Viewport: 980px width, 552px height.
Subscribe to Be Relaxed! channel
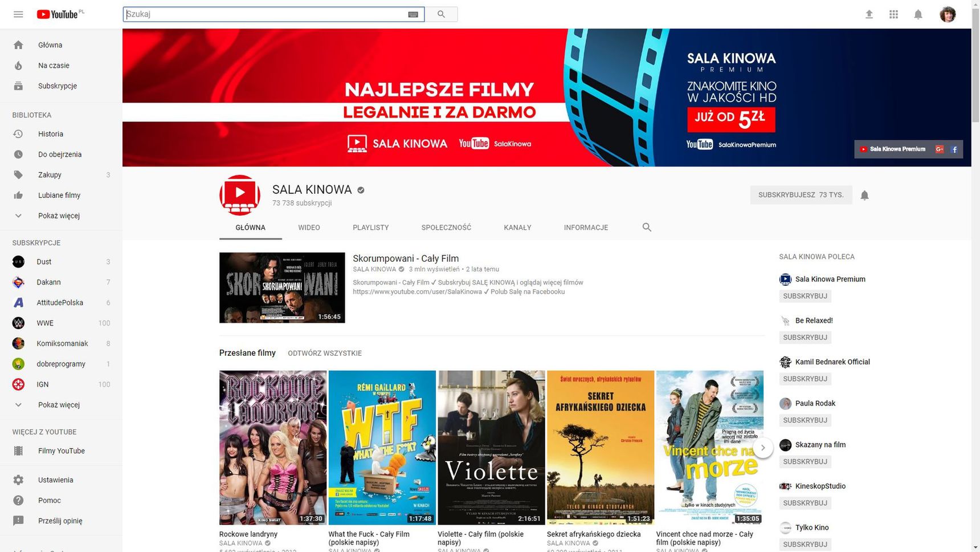[x=805, y=338]
